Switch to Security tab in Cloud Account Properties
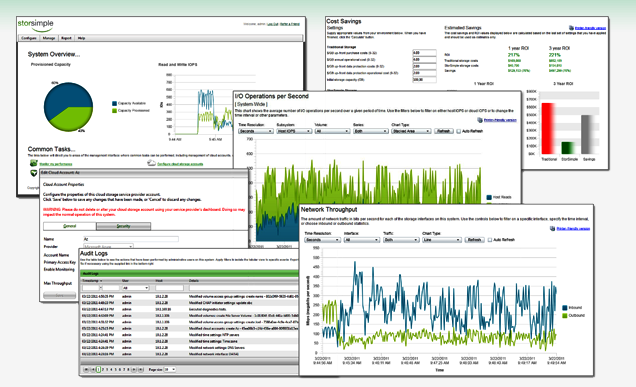Viewport: 636px width, 387px height. (123, 226)
